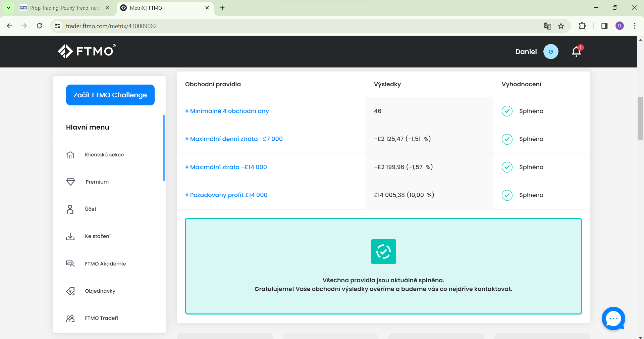The height and width of the screenshot is (339, 644).
Task: Click the green check icon in the success banner
Action: click(383, 251)
